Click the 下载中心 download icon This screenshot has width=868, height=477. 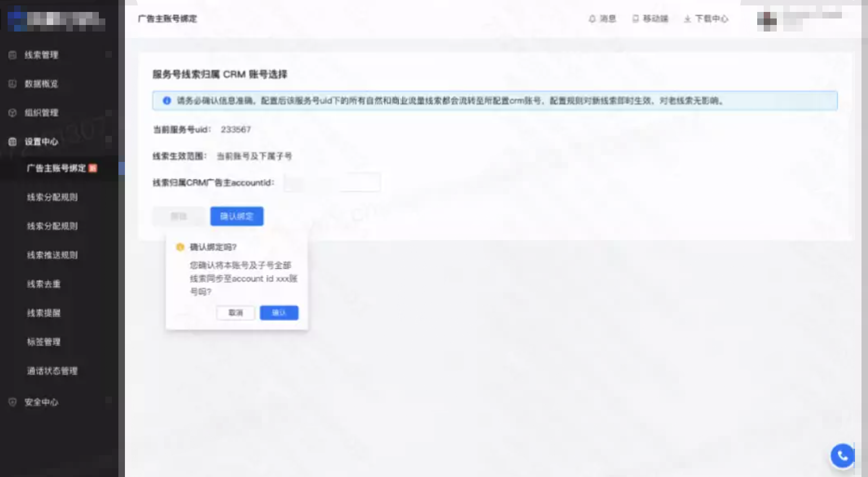click(x=687, y=18)
